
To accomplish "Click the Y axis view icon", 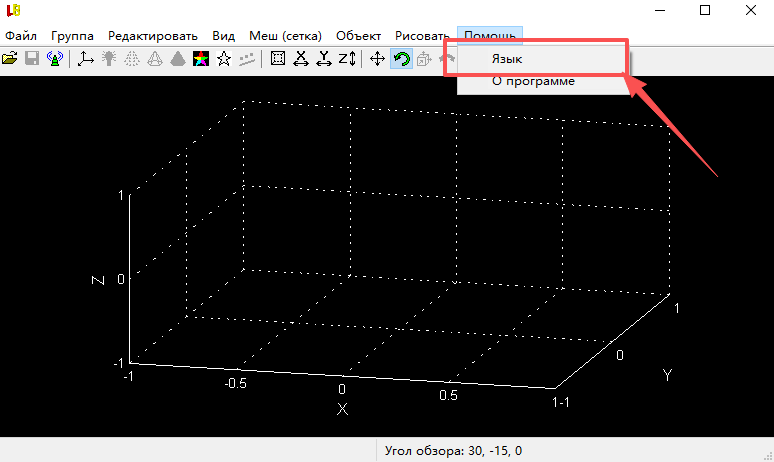I will click(x=323, y=59).
